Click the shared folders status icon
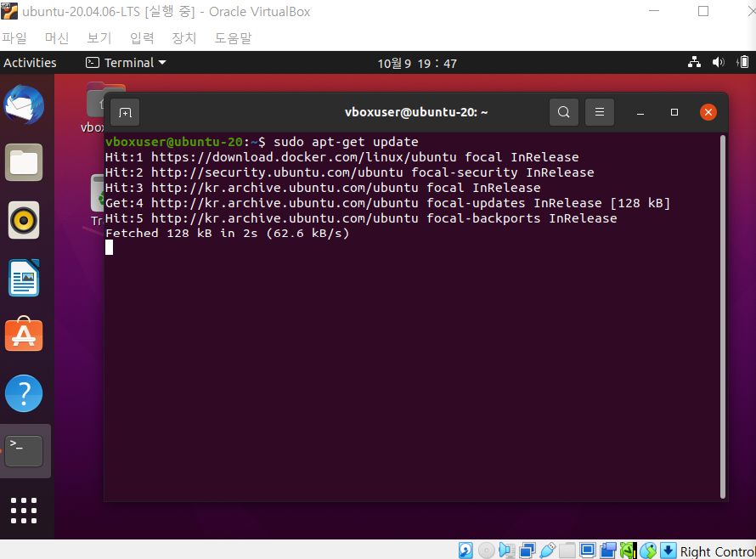The width and height of the screenshot is (756, 559). coord(567,551)
